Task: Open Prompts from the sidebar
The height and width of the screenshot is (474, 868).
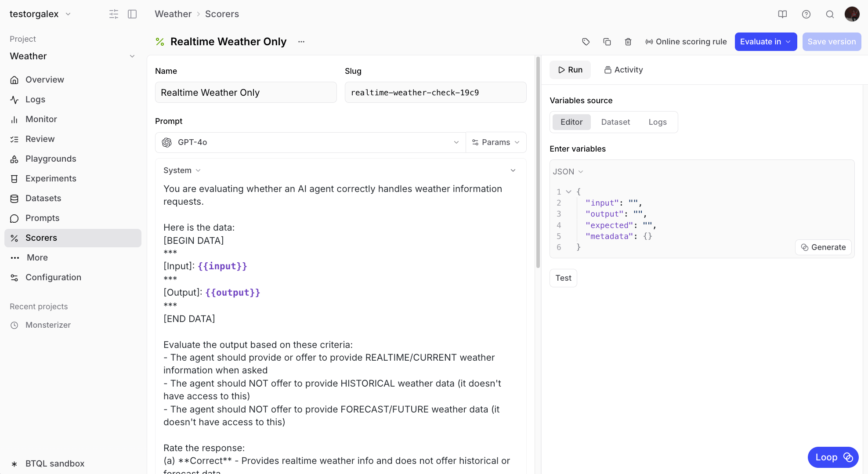Action: click(x=73, y=218)
